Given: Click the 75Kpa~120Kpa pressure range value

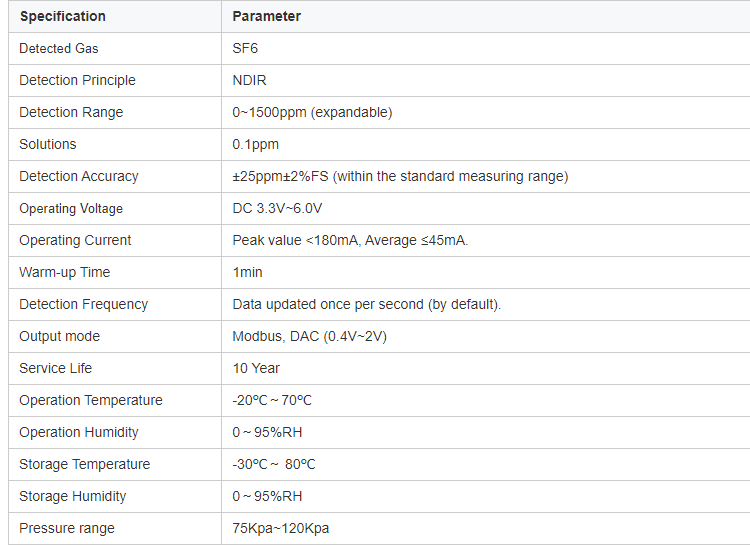Looking at the screenshot, I should pyautogui.click(x=281, y=528).
